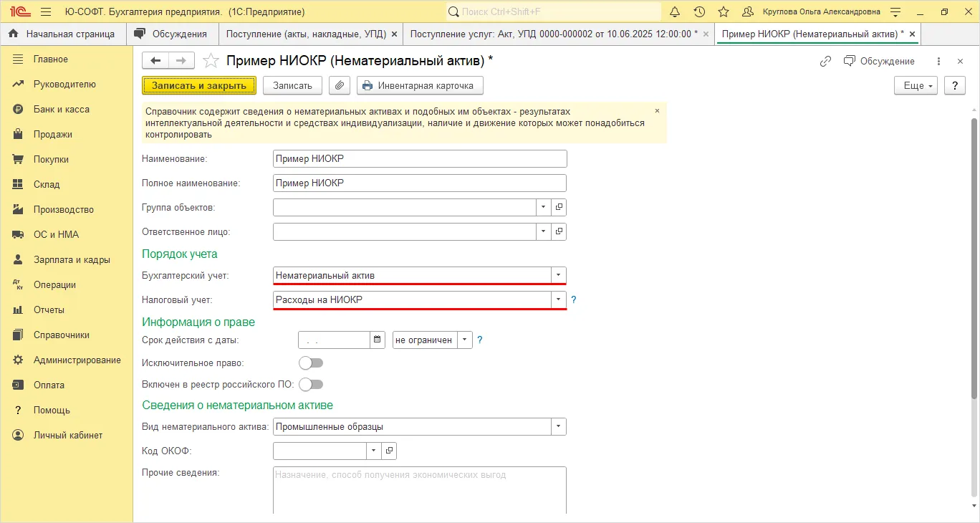Open Администрирование section
The image size is (980, 523).
(x=77, y=360)
